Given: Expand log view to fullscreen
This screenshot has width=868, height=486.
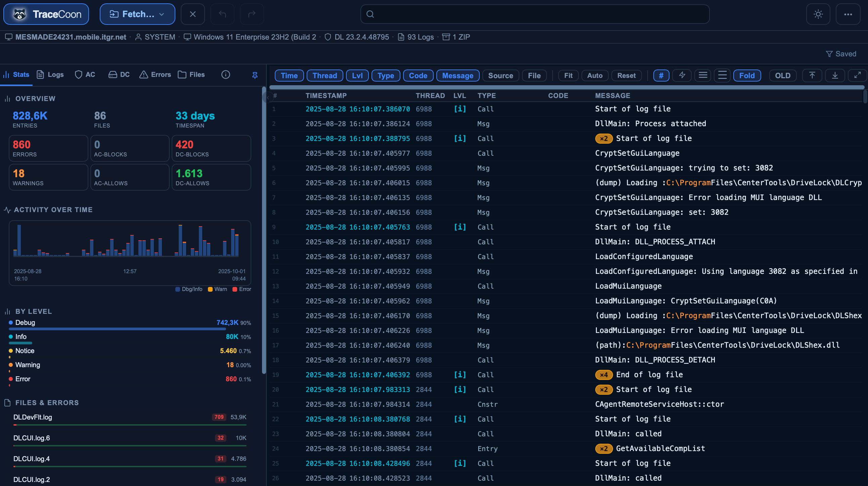Looking at the screenshot, I should point(858,76).
